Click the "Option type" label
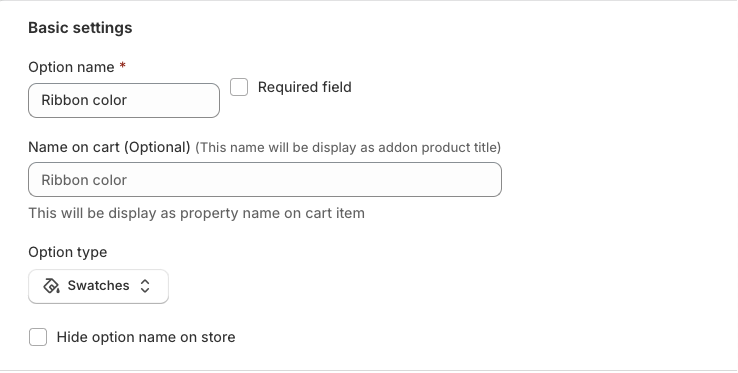This screenshot has height=373, width=738. click(68, 252)
